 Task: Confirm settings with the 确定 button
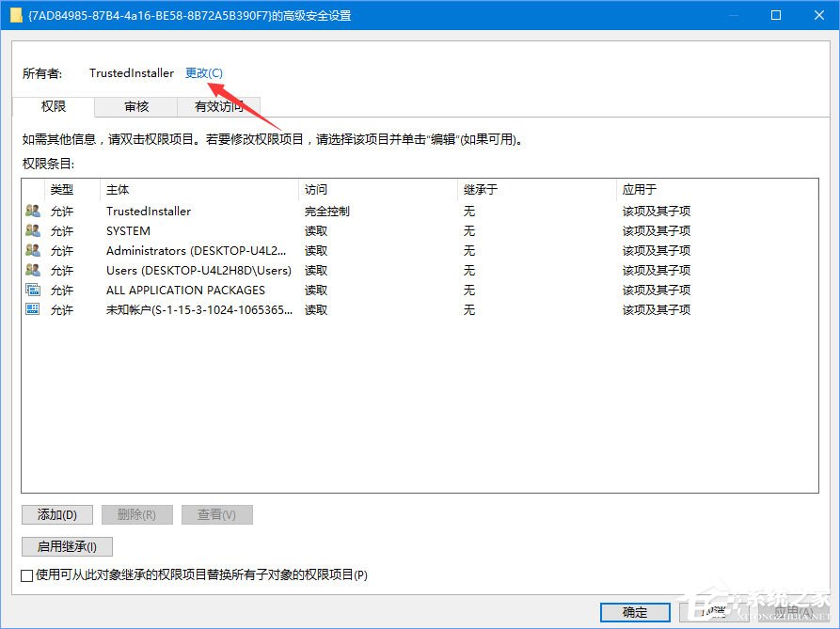coord(634,611)
